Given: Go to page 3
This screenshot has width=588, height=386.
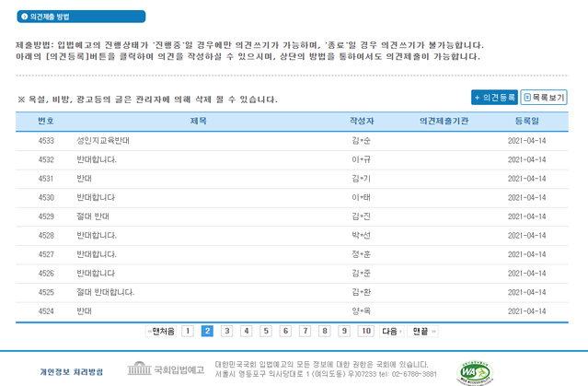Looking at the screenshot, I should coord(227,331).
